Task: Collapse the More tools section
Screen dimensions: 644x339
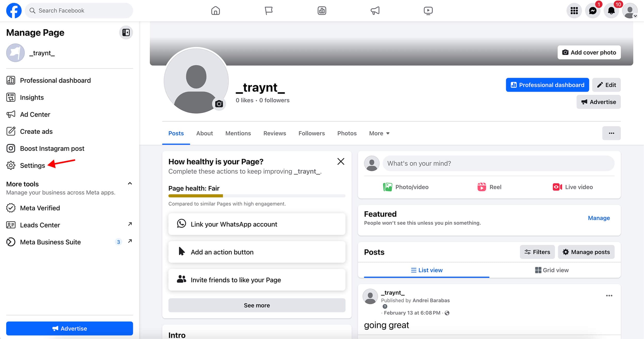Action: [x=130, y=184]
